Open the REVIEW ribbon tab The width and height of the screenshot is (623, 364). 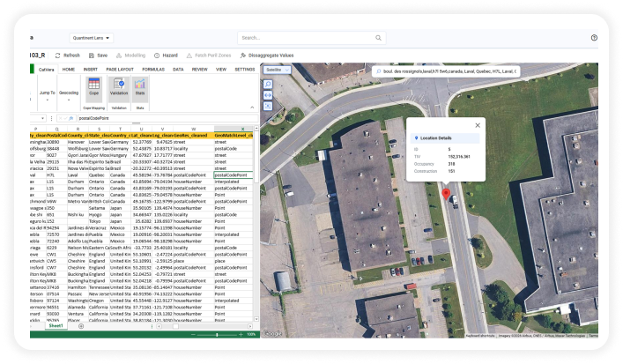199,70
